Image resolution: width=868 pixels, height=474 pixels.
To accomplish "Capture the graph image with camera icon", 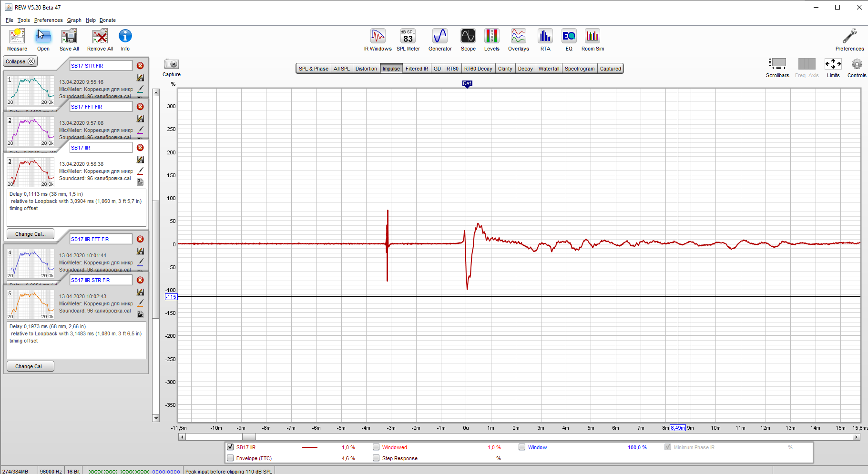I will (x=172, y=64).
